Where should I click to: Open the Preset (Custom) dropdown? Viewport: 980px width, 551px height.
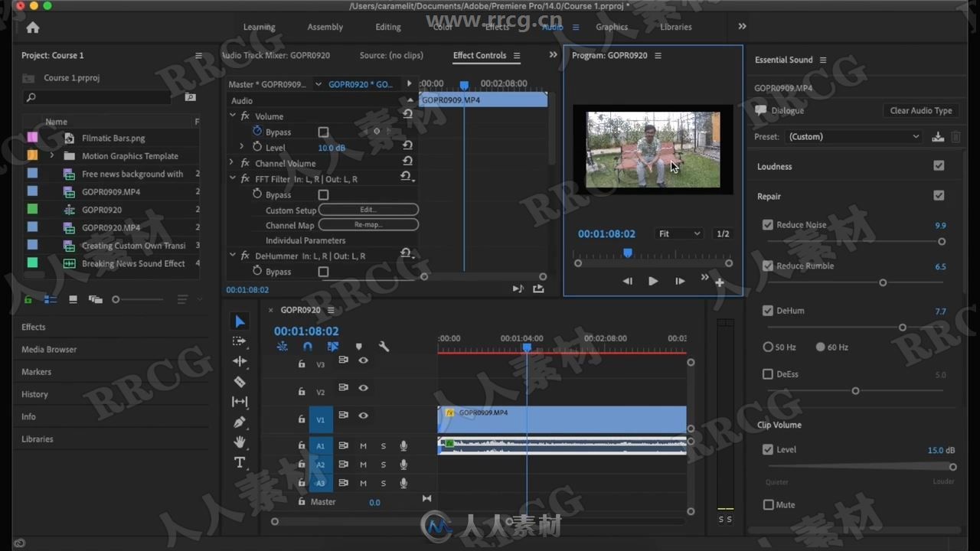(x=853, y=137)
